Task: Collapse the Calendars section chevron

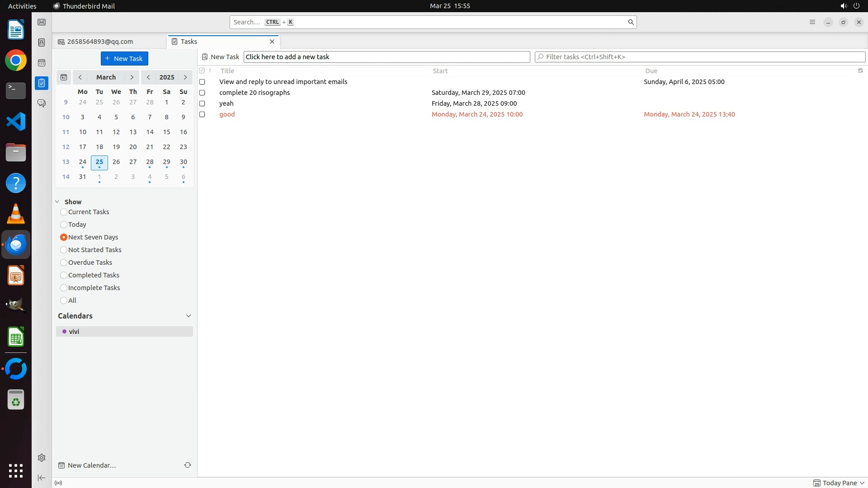Action: [x=189, y=316]
